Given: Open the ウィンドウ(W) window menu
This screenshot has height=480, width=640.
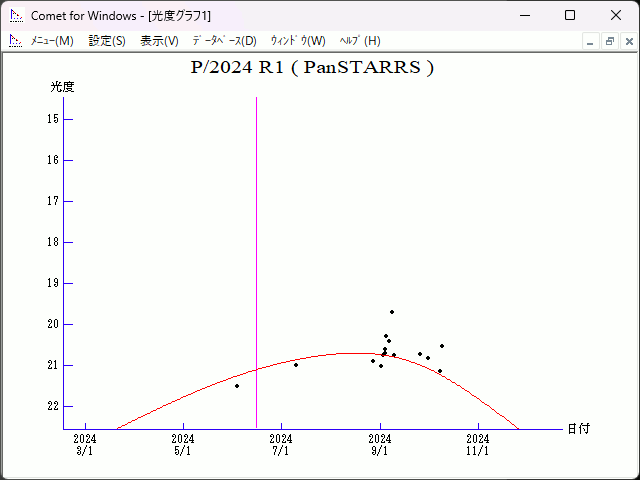Looking at the screenshot, I should (x=298, y=41).
